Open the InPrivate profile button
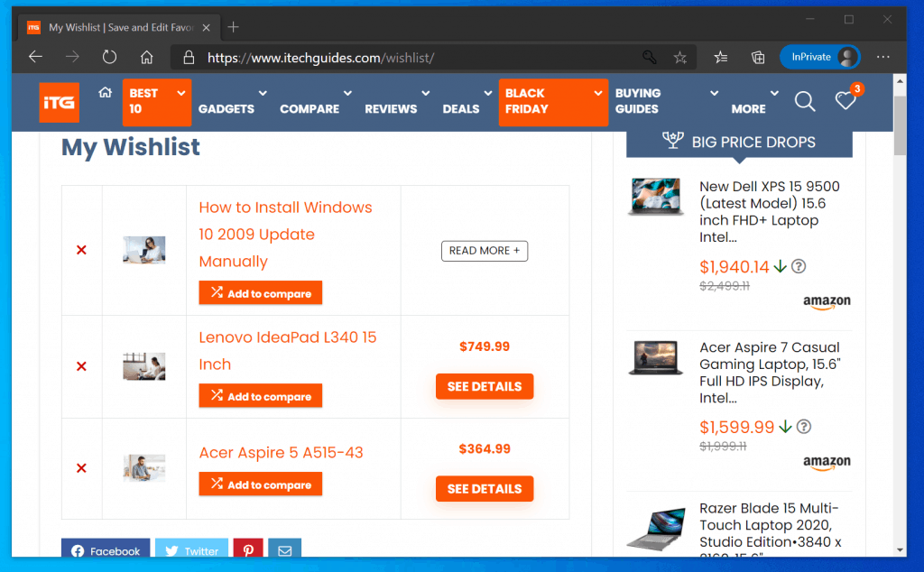Viewport: 924px width, 572px height. (819, 57)
